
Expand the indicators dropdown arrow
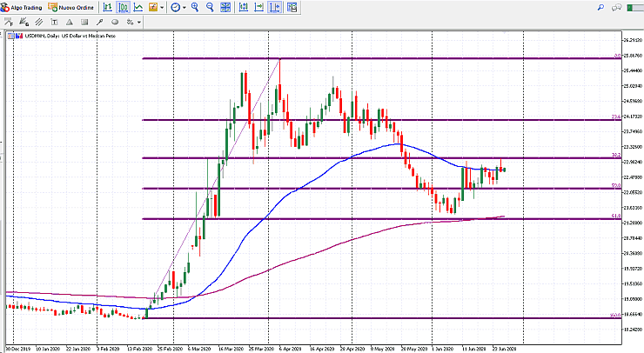162,7
